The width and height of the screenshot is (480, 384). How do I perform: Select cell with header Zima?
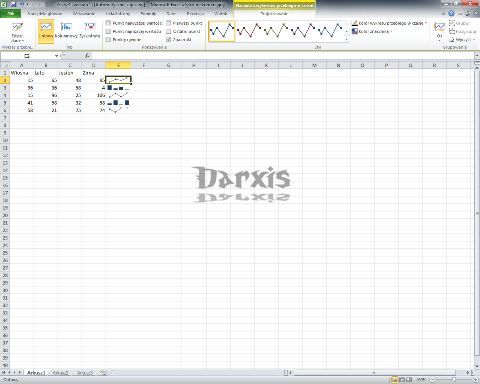coord(93,73)
